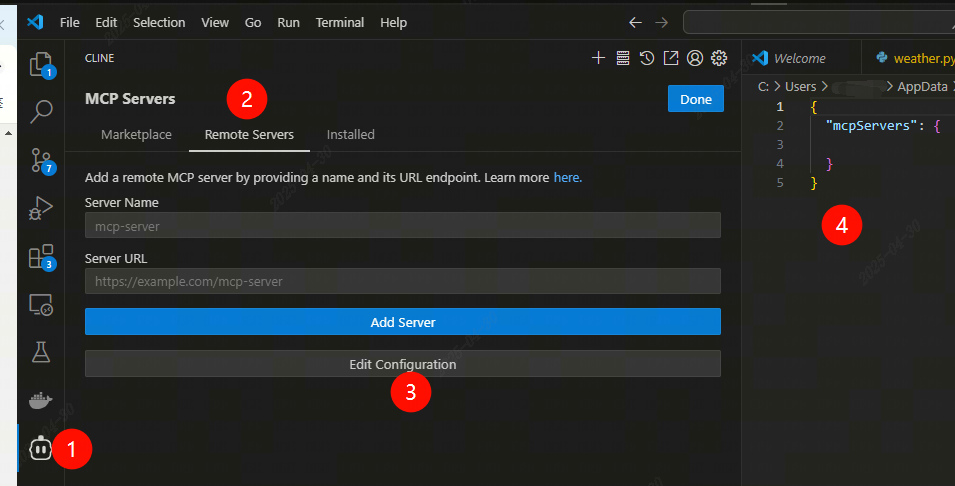Open the Docker whale icon
This screenshot has width=955, height=486.
(x=41, y=400)
